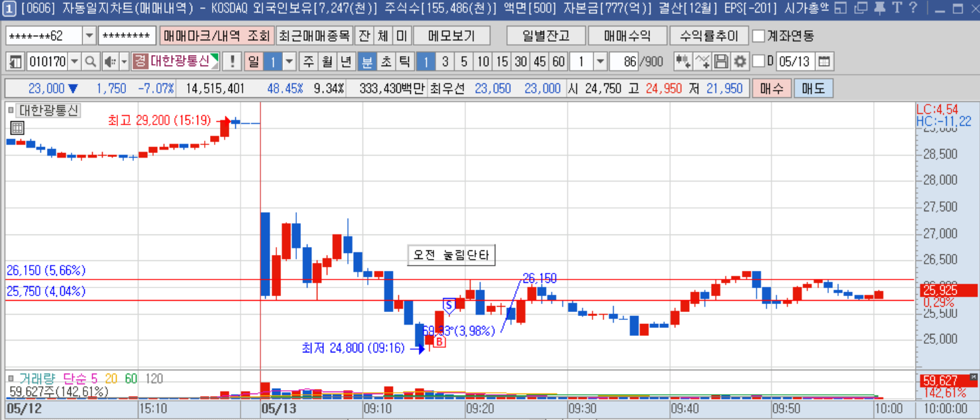Select the 10 minute interval
This screenshot has height=420, width=980.
pos(483,62)
